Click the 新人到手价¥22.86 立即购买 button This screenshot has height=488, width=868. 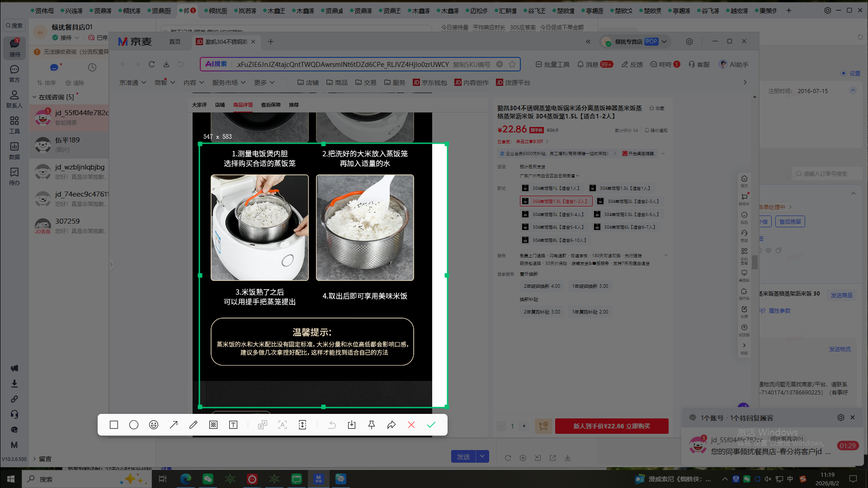tap(612, 426)
